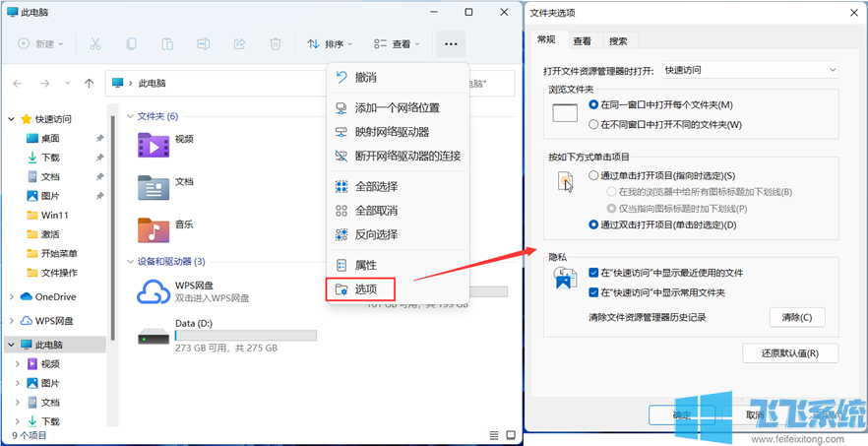Click the Copy icon in toolbar

[x=131, y=44]
